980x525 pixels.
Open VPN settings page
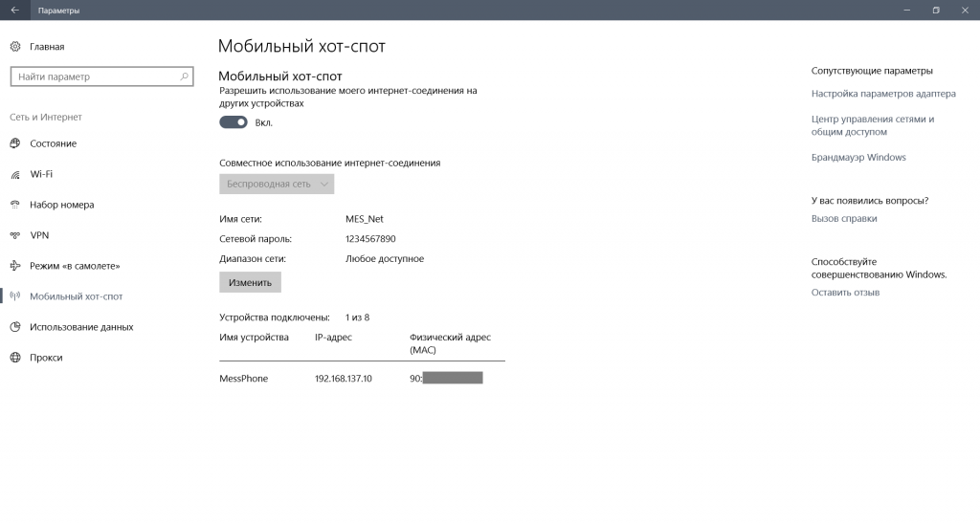click(x=39, y=234)
